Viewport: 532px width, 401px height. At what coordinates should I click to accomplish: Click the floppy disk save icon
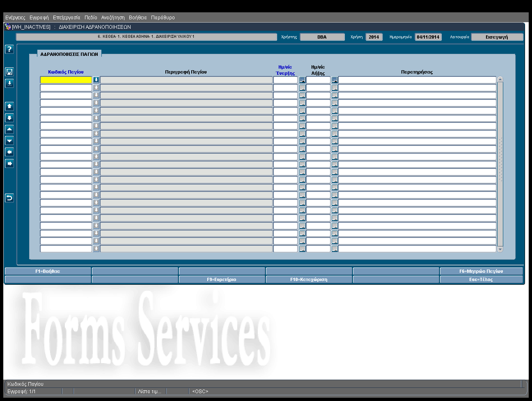pos(9,71)
